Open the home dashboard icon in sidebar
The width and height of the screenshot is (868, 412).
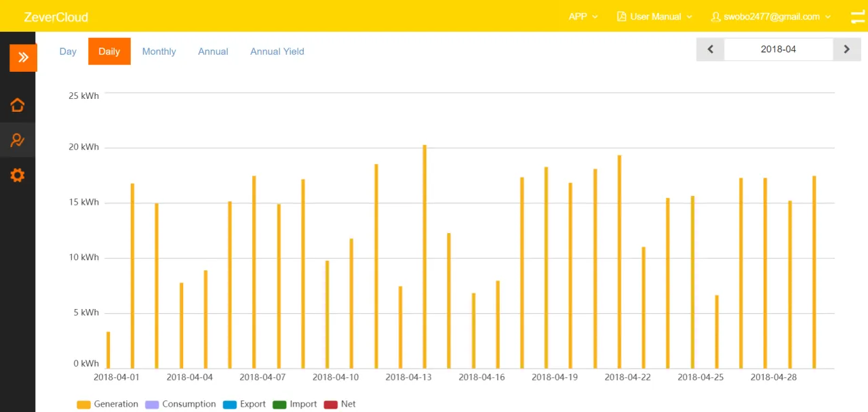18,105
